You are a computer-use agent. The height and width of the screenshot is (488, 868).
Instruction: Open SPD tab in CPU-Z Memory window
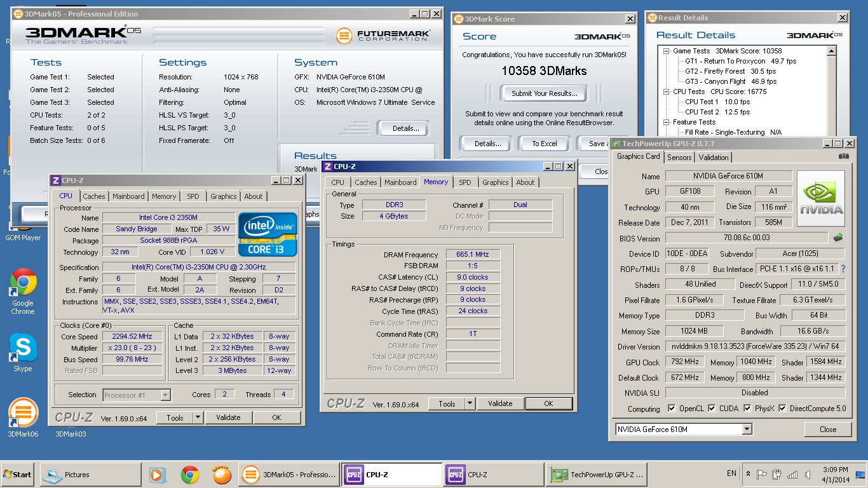click(x=465, y=182)
